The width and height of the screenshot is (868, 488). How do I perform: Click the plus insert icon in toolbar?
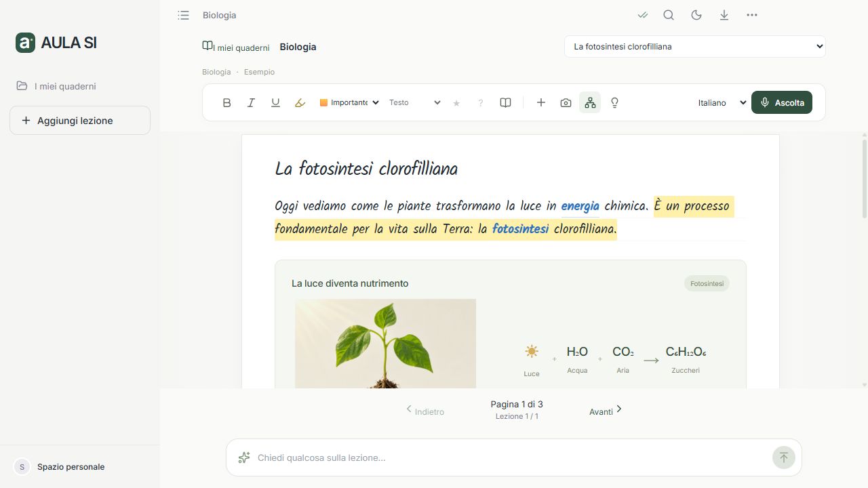coord(541,102)
